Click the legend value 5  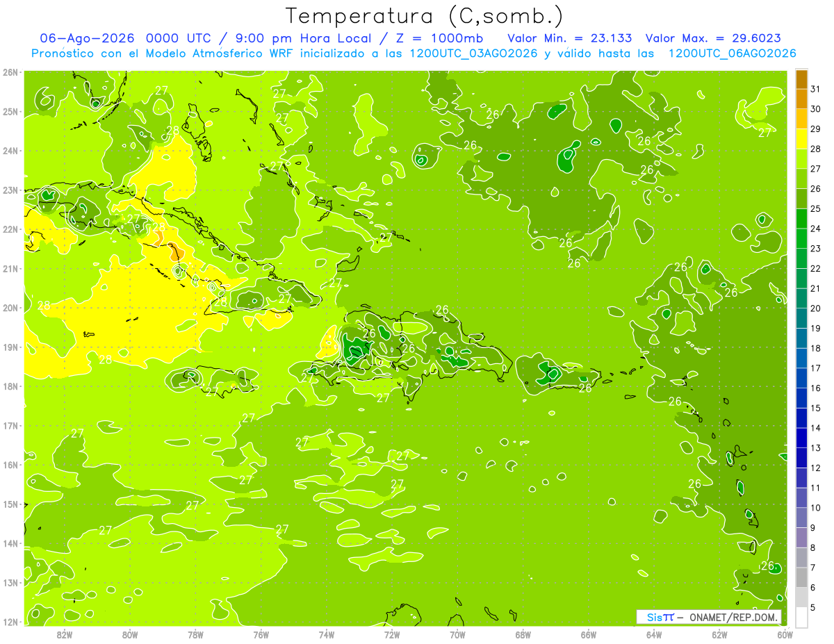(x=813, y=607)
